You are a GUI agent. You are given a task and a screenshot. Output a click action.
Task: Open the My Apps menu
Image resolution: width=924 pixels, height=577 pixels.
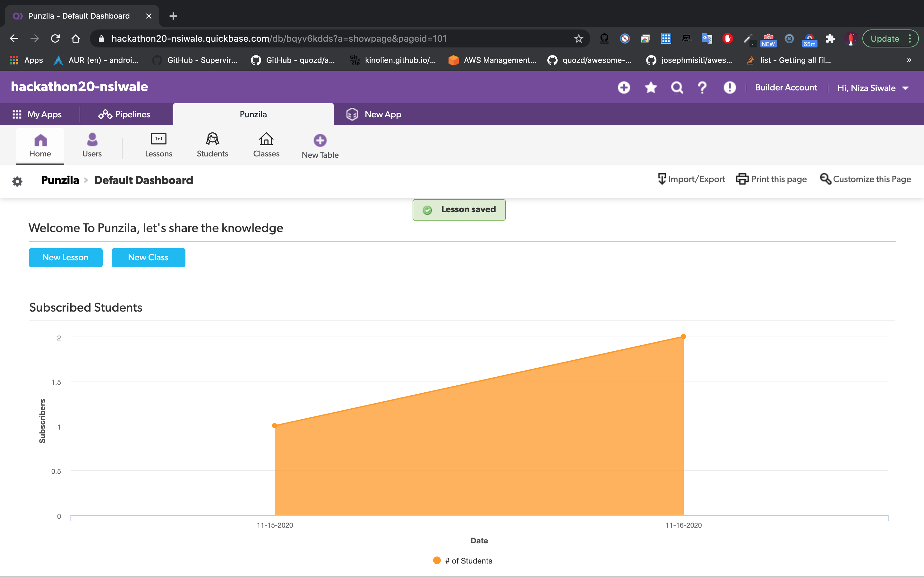38,114
